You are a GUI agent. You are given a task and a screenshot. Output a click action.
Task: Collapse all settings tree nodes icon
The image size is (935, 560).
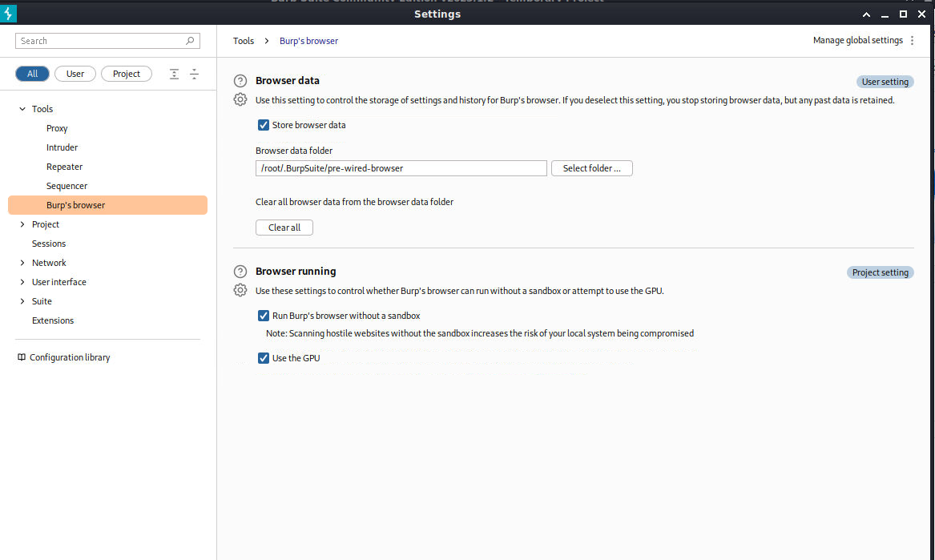coord(195,74)
